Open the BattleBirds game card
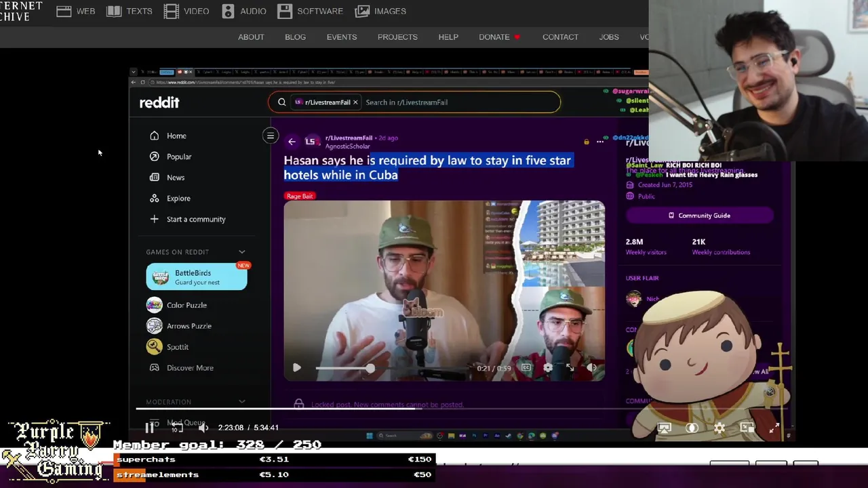Screen dimensions: 868x488 [x=197, y=277]
